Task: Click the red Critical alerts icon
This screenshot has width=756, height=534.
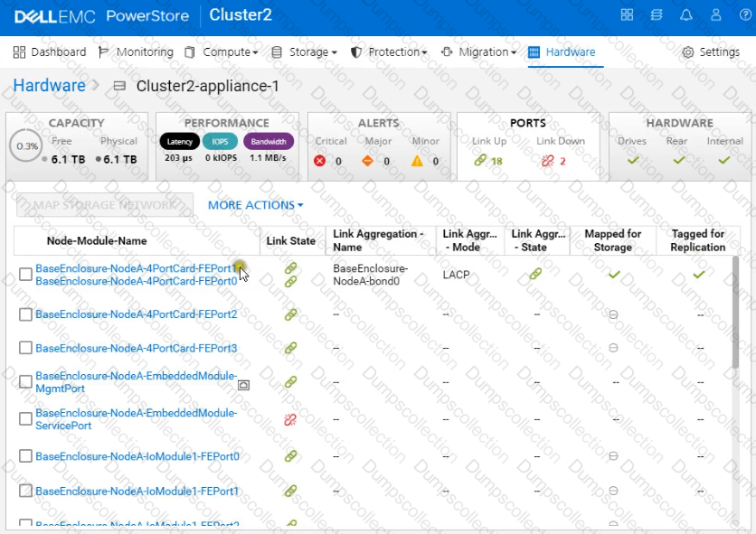Action: coord(319,161)
